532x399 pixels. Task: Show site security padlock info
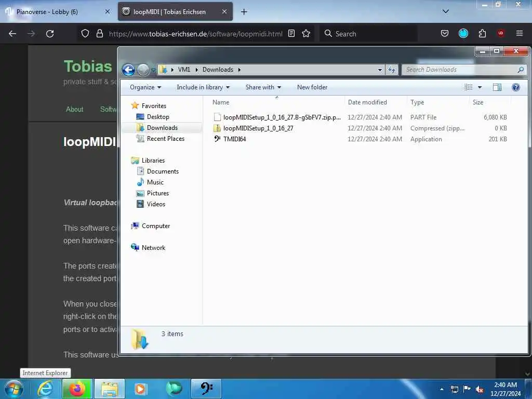[99, 33]
